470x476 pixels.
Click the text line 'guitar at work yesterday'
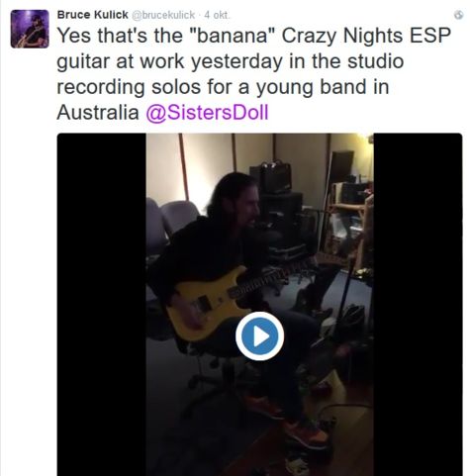coord(231,61)
